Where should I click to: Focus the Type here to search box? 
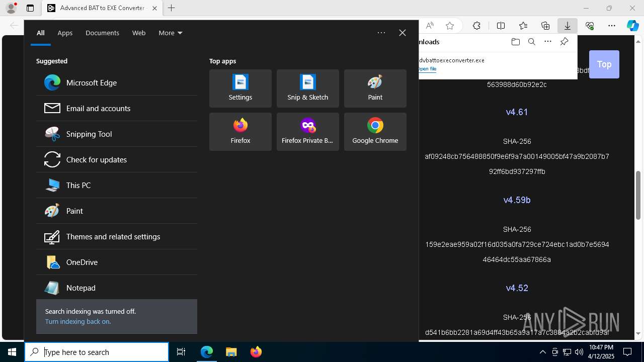pos(97,352)
